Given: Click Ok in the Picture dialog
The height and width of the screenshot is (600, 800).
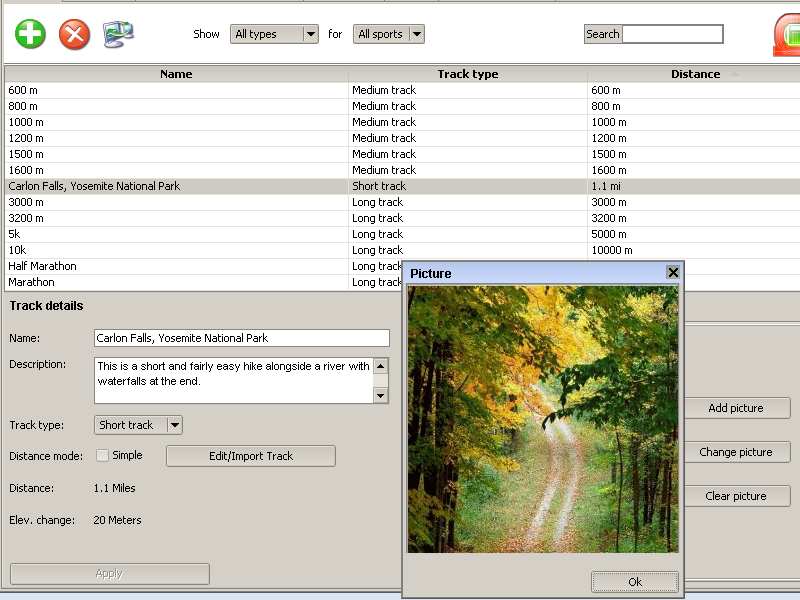Looking at the screenshot, I should click(634, 582).
